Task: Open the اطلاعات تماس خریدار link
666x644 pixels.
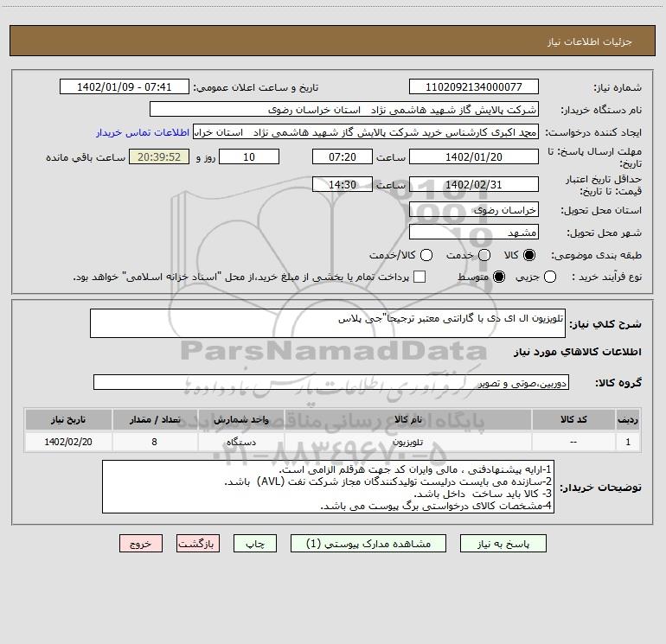Action: click(143, 132)
